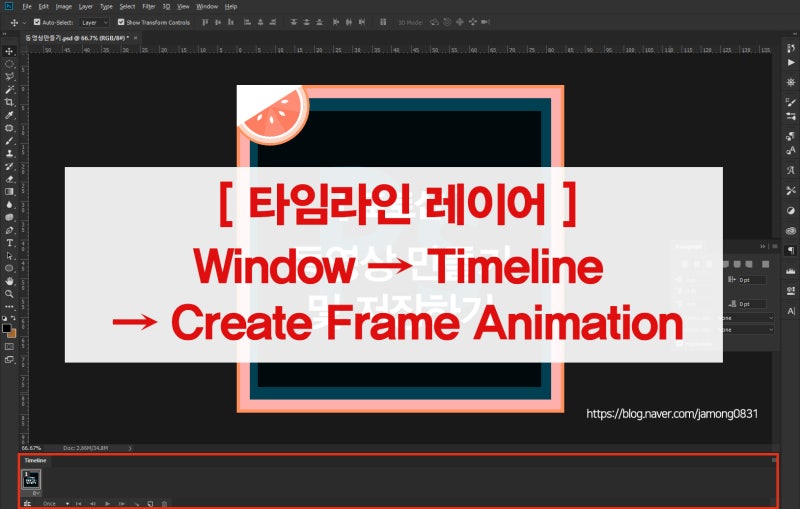800x509 pixels.
Task: Select the Blur tool
Action: (9, 205)
